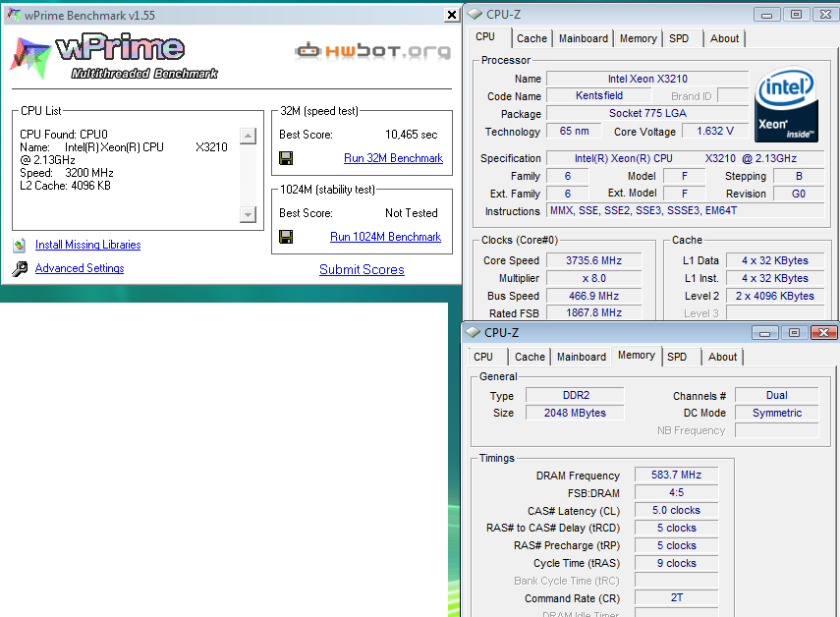Close the lower CPU-Z window with red X
Viewport: 840px width, 617px height.
coord(823,333)
